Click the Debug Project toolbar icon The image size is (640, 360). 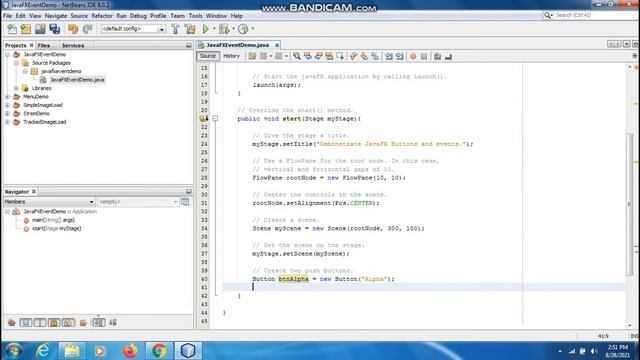click(224, 29)
